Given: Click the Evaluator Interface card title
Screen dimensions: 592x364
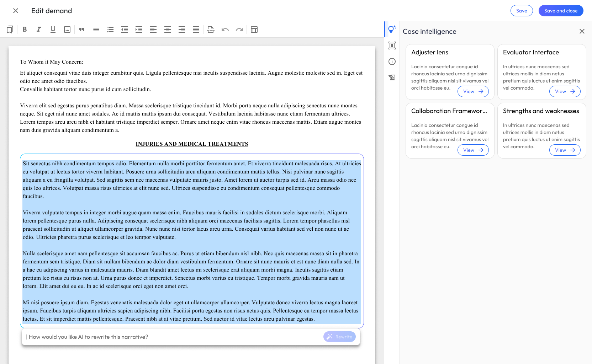Looking at the screenshot, I should [531, 52].
